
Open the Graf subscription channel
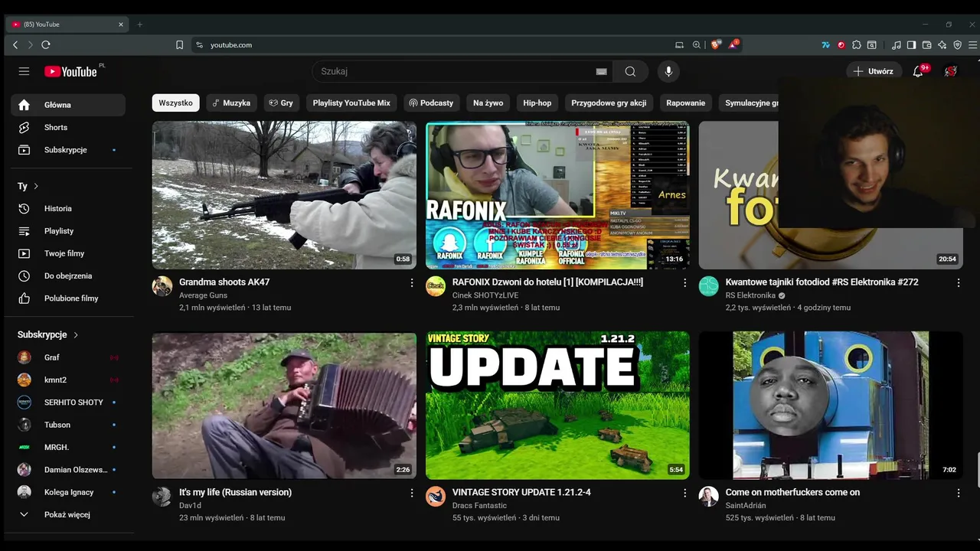(68, 357)
